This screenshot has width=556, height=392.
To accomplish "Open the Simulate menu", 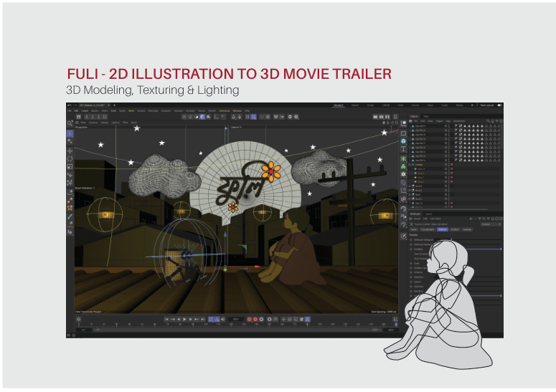I will click(190, 111).
